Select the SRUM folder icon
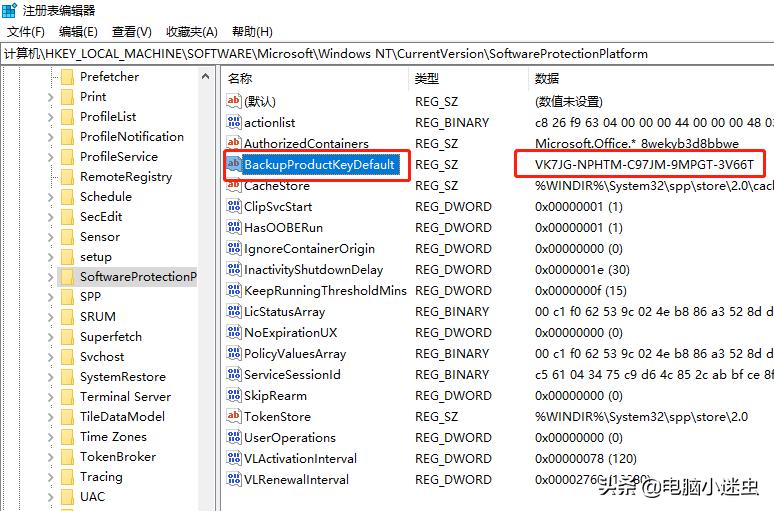Screen dimensions: 774x511 (x=67, y=316)
